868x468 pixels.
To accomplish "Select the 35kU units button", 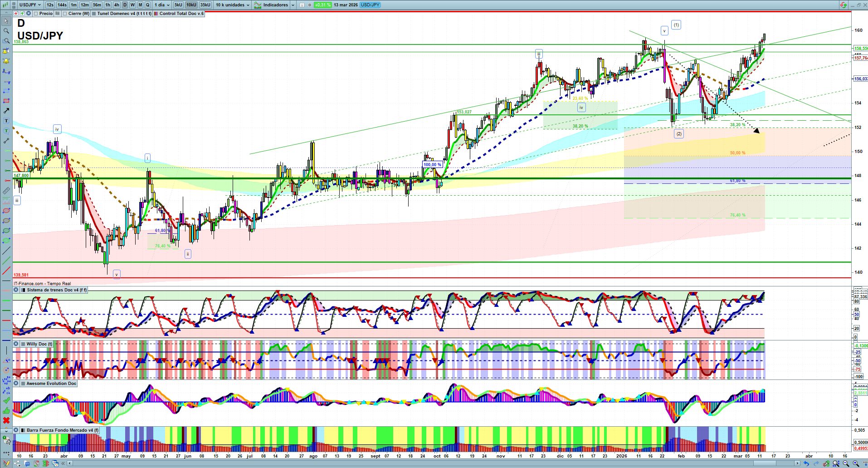I will point(205,5).
